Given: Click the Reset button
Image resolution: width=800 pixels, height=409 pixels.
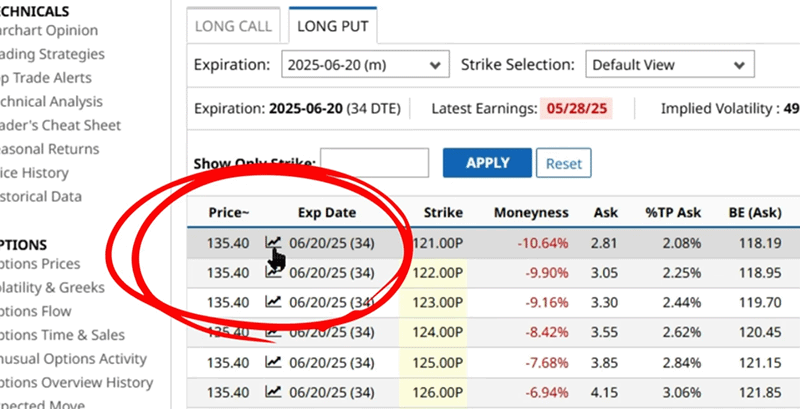Looking at the screenshot, I should pos(563,163).
